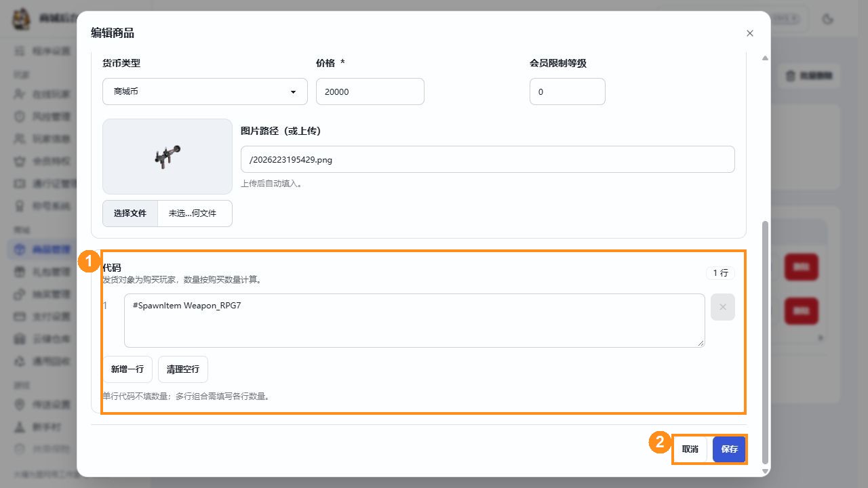Switch to 商品管理 in the sidebar

(42, 249)
